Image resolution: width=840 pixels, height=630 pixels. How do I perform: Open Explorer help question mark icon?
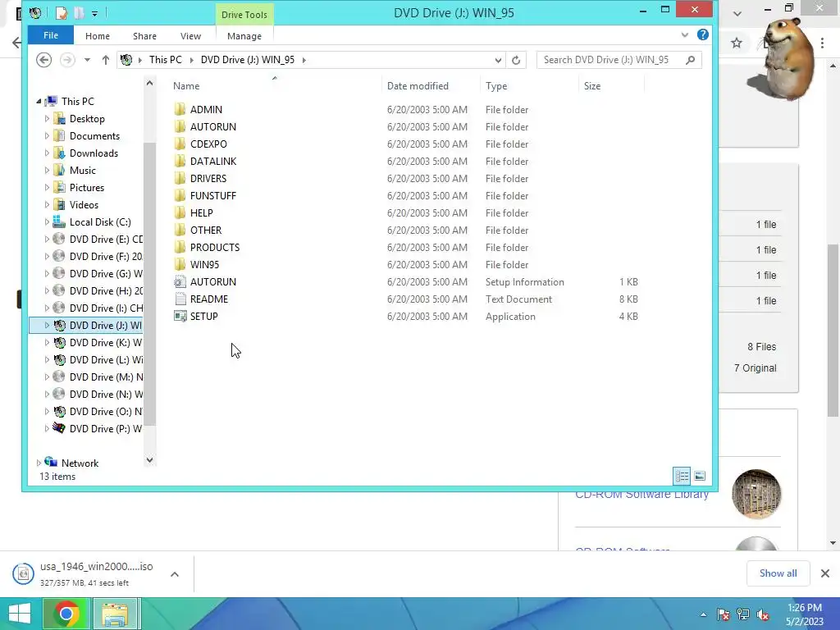703,34
